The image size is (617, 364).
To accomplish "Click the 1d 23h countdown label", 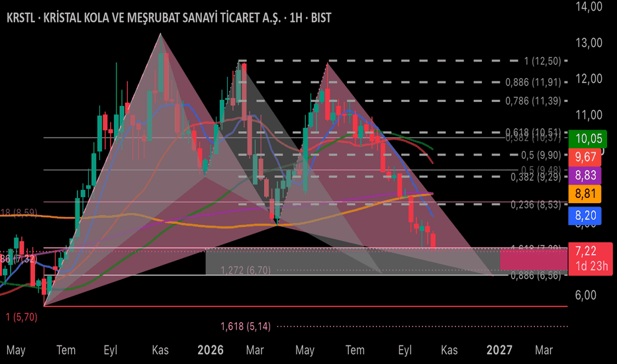I will (x=591, y=266).
